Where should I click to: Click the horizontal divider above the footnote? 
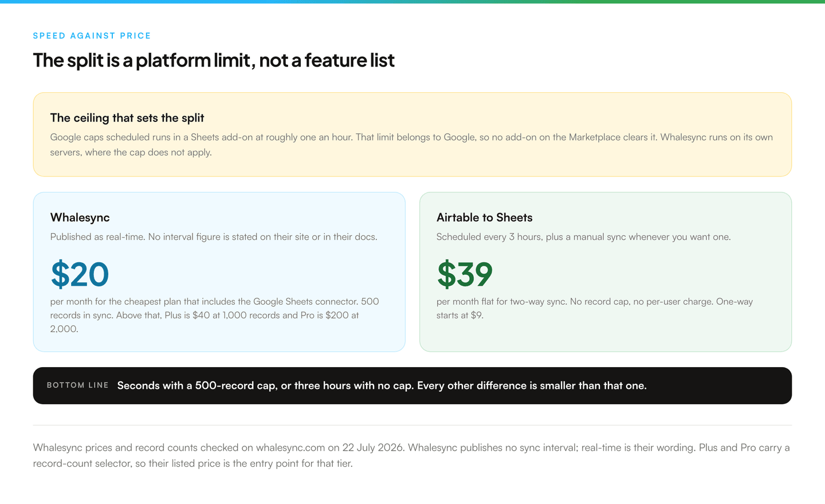[x=412, y=425]
